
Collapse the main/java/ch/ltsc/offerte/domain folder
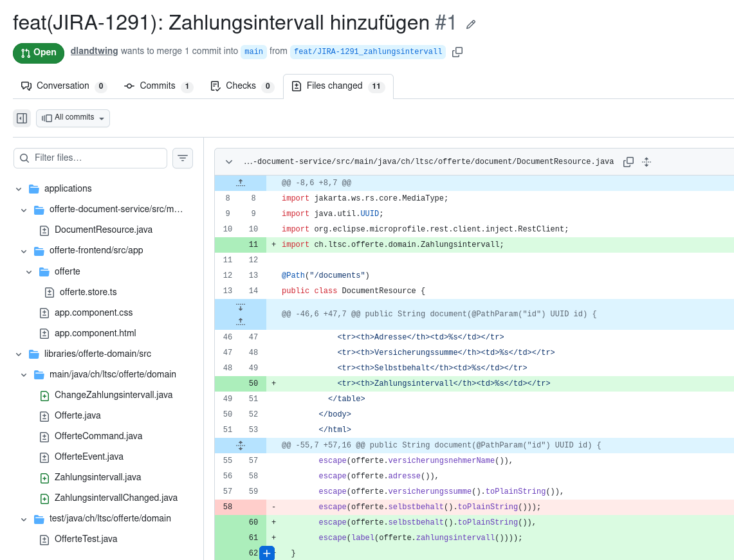click(24, 375)
